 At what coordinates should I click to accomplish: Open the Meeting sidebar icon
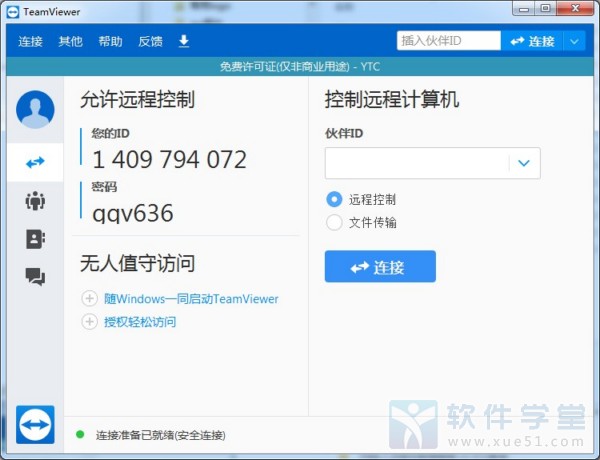(x=35, y=201)
